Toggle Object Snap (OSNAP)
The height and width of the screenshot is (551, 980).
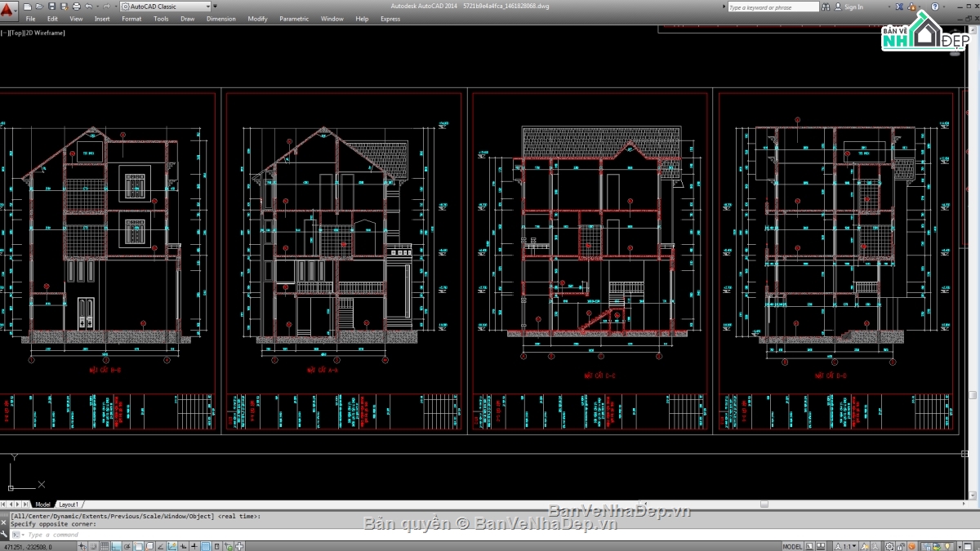point(139,545)
